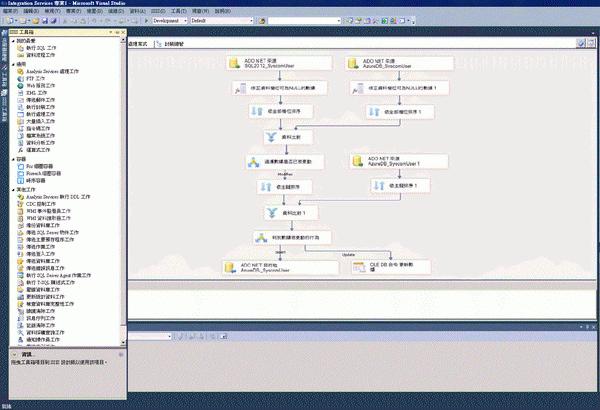Open the 檢視(V) menu
The height and width of the screenshot is (410, 600).
click(x=52, y=11)
